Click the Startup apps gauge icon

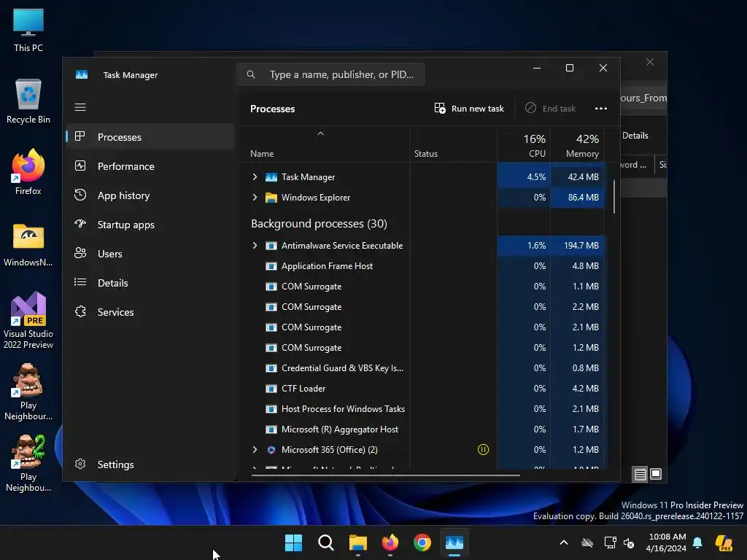(80, 223)
